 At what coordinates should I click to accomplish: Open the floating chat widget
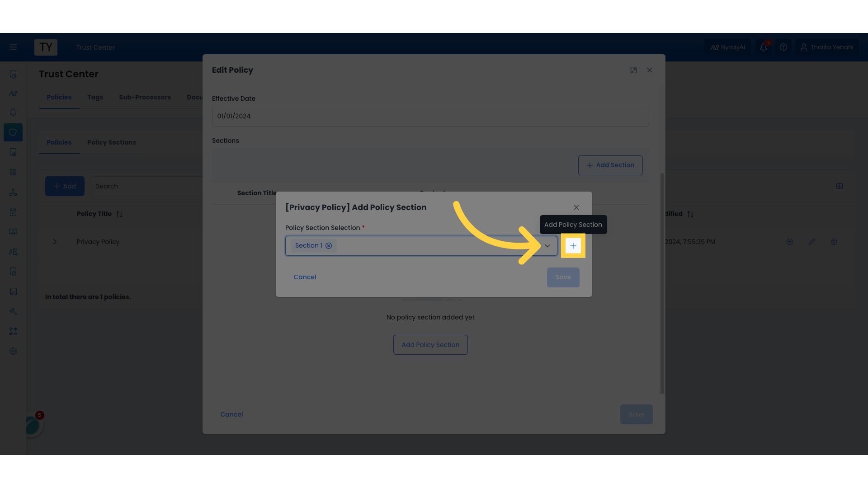click(x=33, y=425)
